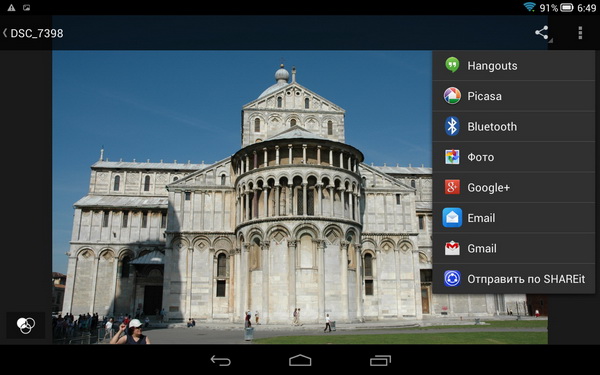Tap the battery status indicator
Viewport: 600px width, 375px height.
tap(567, 7)
